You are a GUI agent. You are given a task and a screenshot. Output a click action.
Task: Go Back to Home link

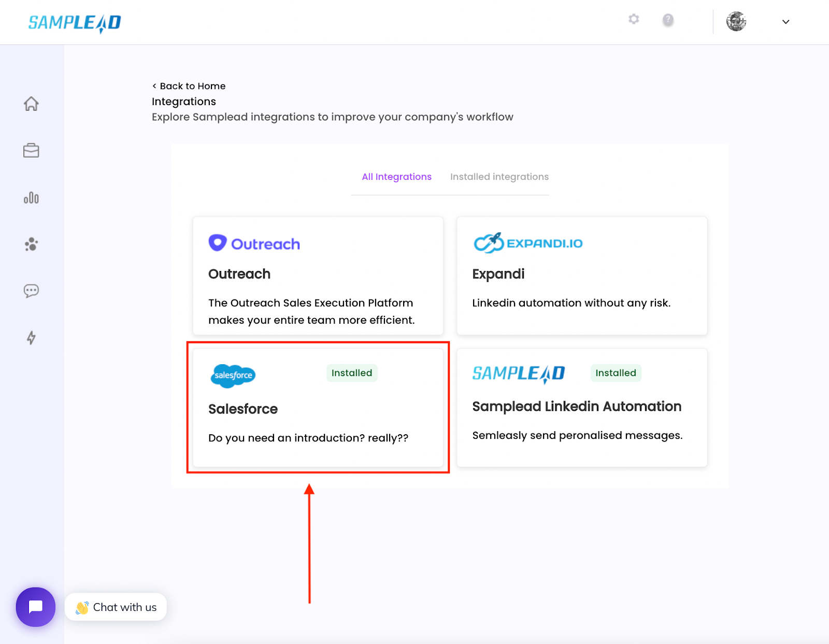pos(189,86)
